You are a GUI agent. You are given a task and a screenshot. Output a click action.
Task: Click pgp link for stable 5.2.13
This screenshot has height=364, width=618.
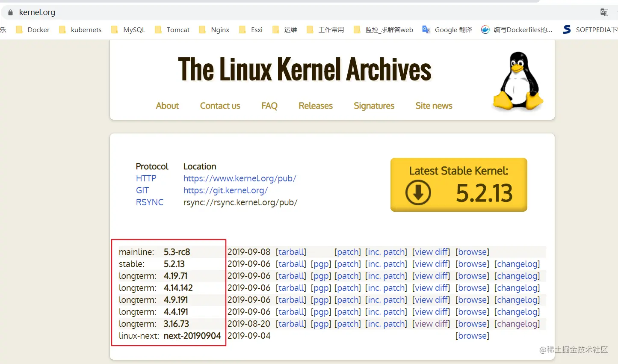point(321,264)
